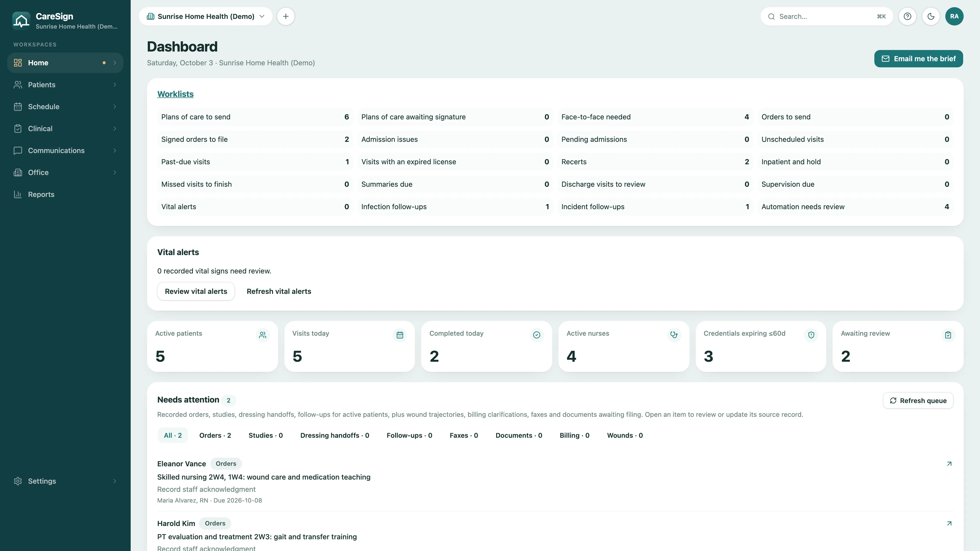Click Review vital alerts button
Screen dimensions: 980x551
click(196, 291)
